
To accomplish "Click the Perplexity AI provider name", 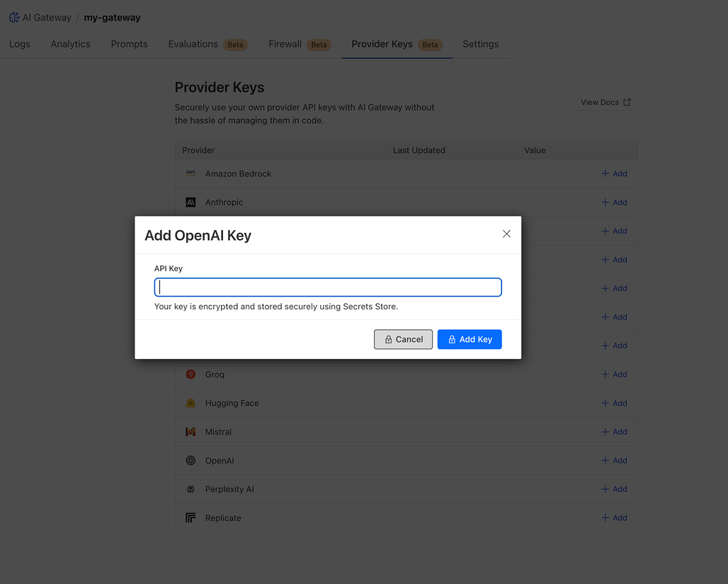I will 229,489.
